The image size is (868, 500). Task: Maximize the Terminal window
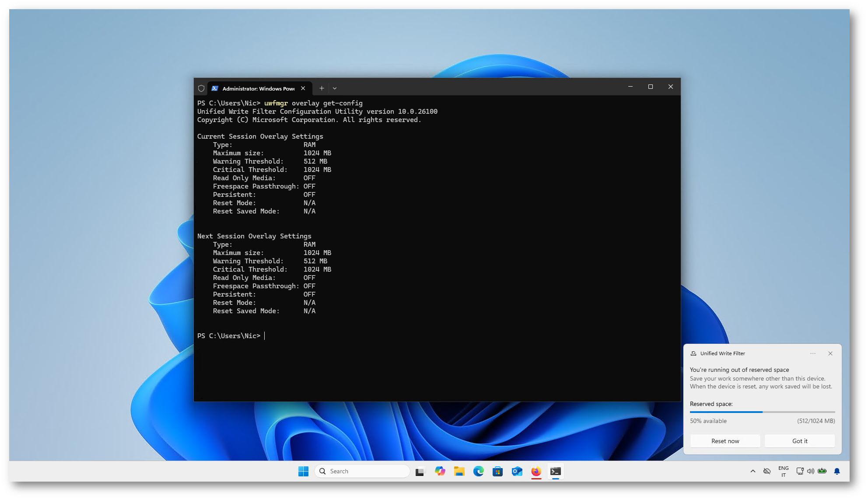coord(651,87)
